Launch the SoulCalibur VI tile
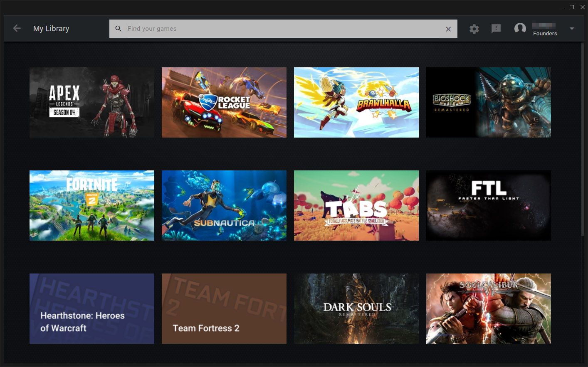This screenshot has width=588, height=367. 489,308
